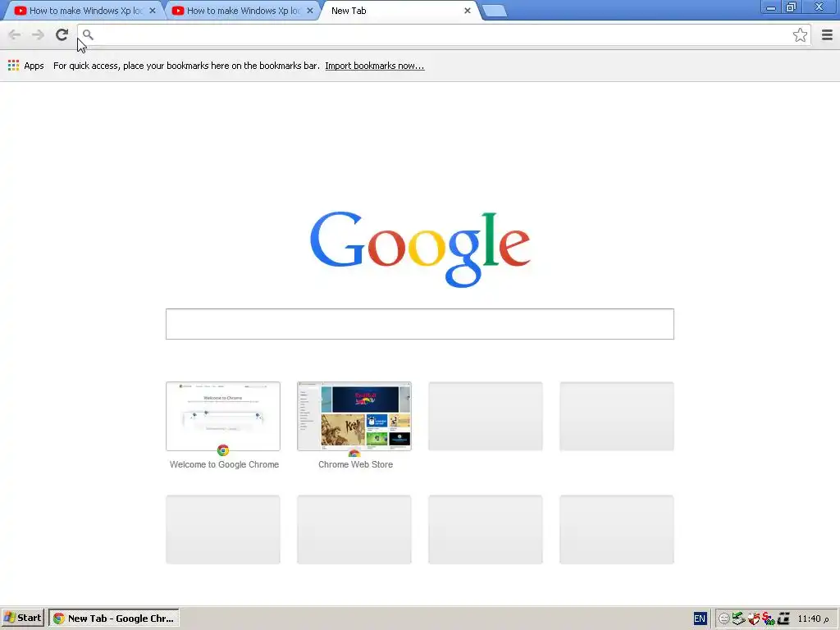Open Chrome Web Store thumbnail
The image size is (840, 630).
(354, 416)
